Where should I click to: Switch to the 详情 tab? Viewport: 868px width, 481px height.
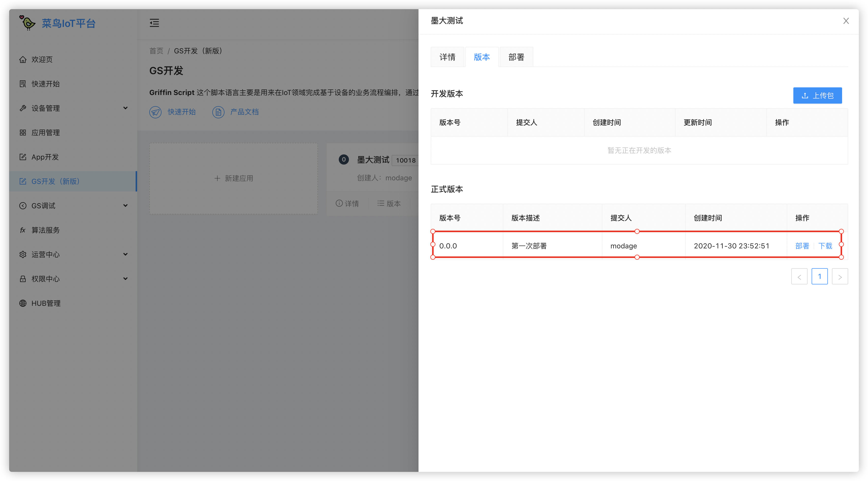click(x=447, y=57)
